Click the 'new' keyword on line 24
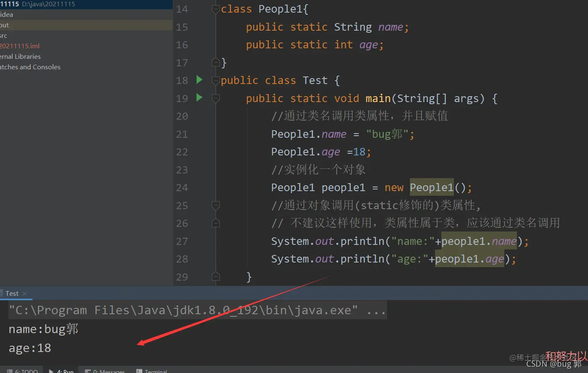Viewport: 588px width, 373px height. 394,187
